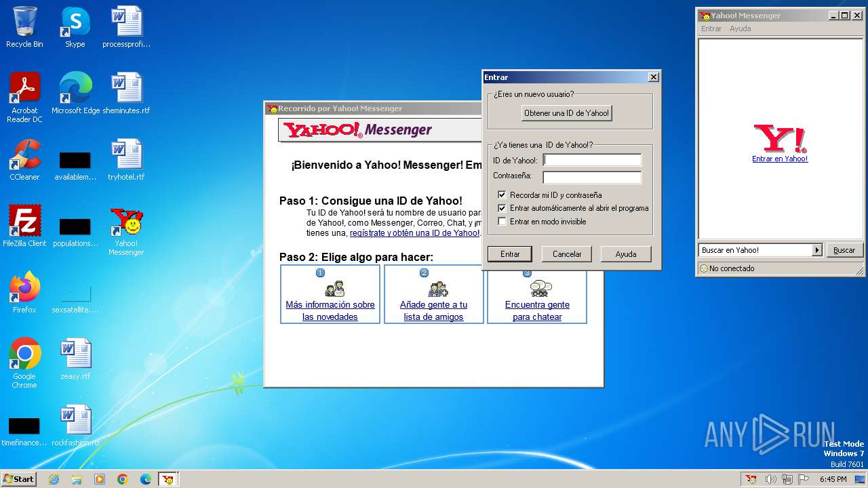
Task: Open Más información sobre las novedades link
Action: (330, 310)
